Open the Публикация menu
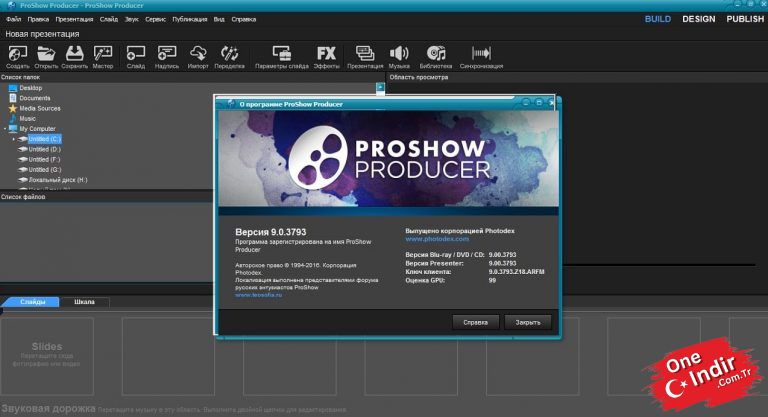This screenshot has width=768, height=417. (x=190, y=19)
